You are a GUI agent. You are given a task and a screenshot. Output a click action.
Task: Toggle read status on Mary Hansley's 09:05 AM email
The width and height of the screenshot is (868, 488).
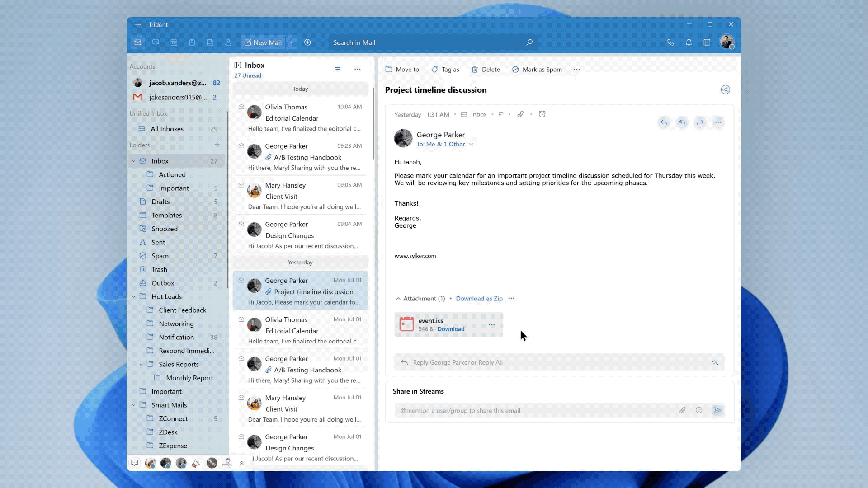241,185
